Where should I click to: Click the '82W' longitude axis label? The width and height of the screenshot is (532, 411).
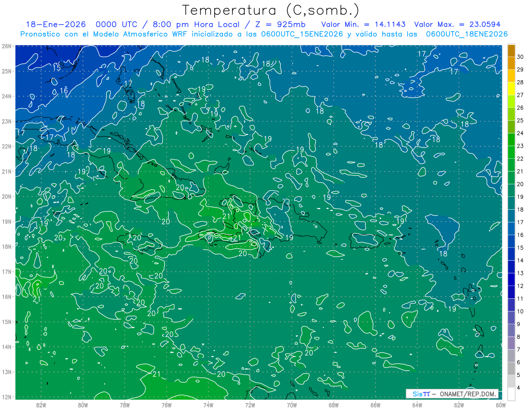[x=41, y=405]
